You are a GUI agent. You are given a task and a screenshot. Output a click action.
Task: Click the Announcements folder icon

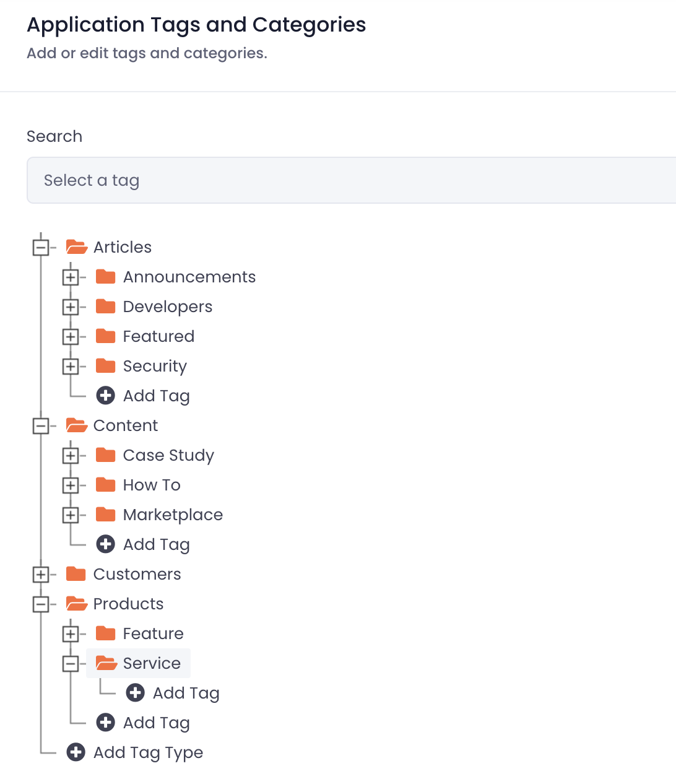click(106, 276)
